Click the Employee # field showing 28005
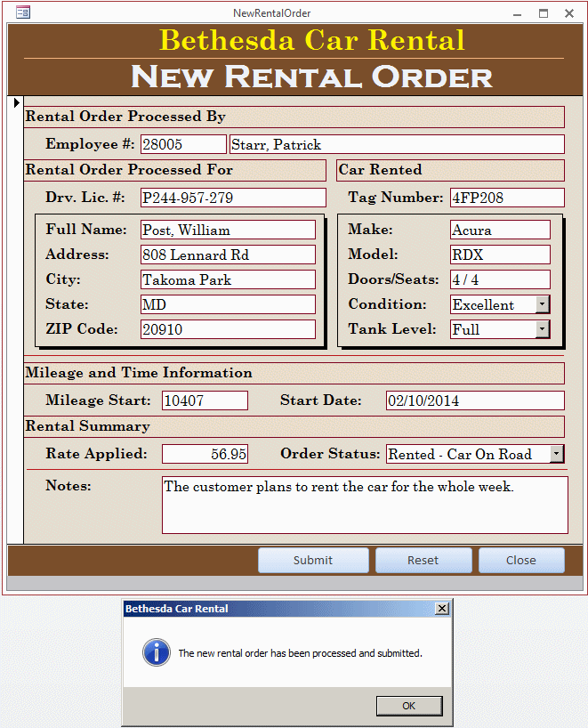Image resolution: width=588 pixels, height=728 pixels. coord(183,144)
